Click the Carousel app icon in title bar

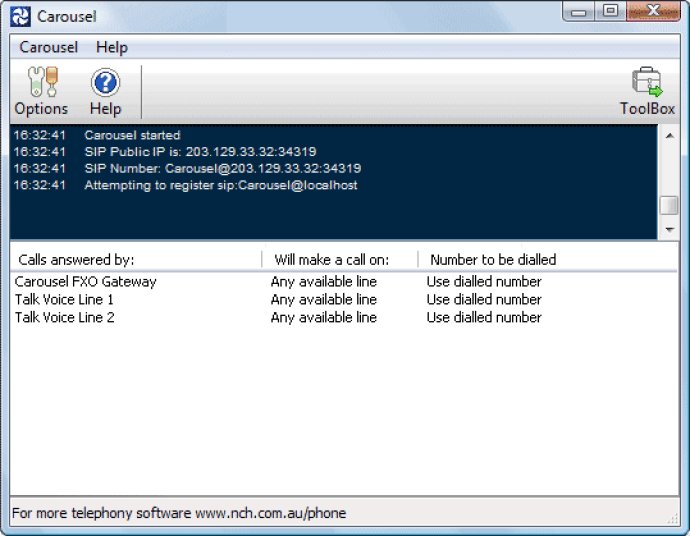click(x=20, y=17)
